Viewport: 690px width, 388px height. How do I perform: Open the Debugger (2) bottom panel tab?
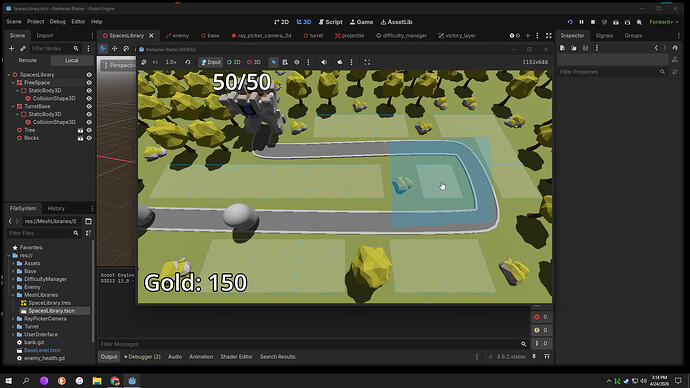pos(143,357)
